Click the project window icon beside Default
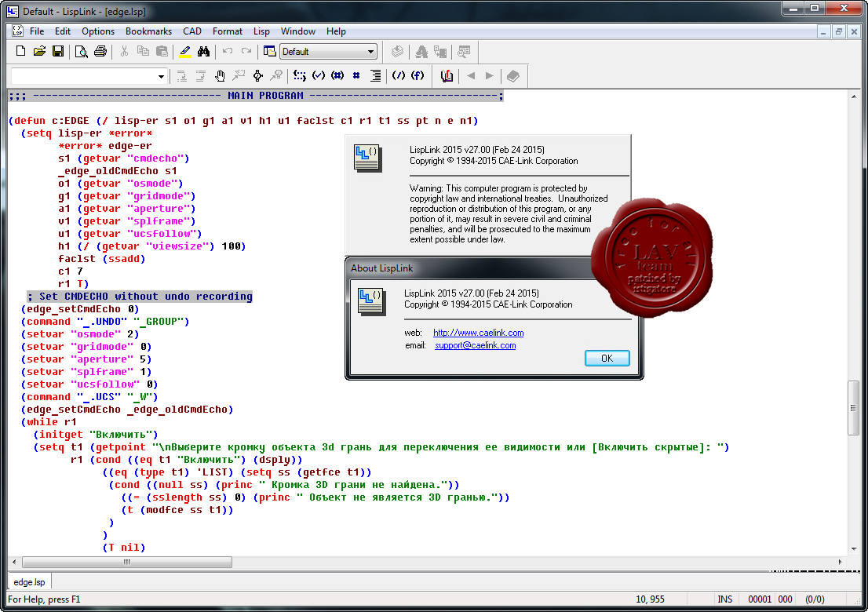This screenshot has height=612, width=868. [x=270, y=52]
